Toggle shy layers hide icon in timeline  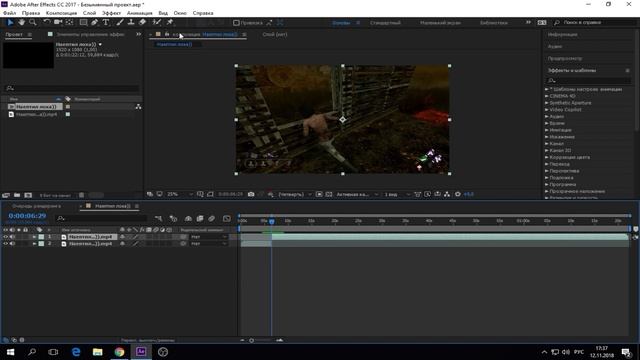188,219
